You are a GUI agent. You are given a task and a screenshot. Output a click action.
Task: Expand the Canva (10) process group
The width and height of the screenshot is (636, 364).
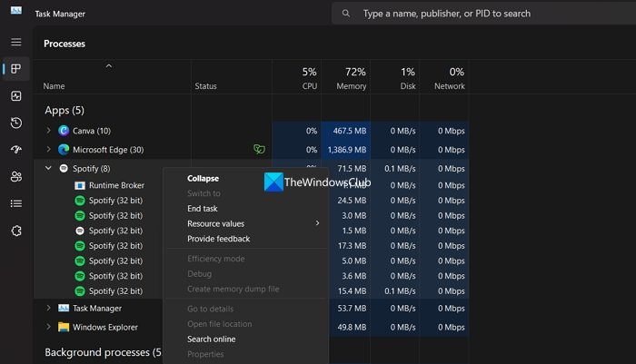click(49, 130)
